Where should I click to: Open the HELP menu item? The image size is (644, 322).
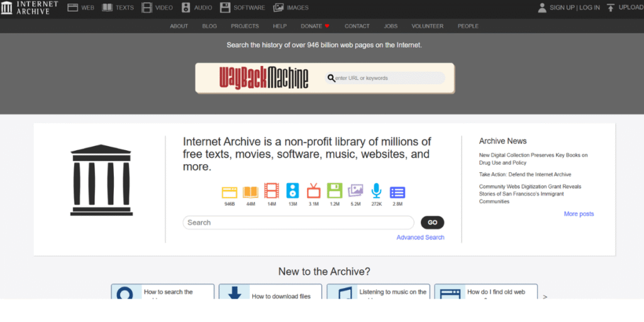pyautogui.click(x=280, y=26)
